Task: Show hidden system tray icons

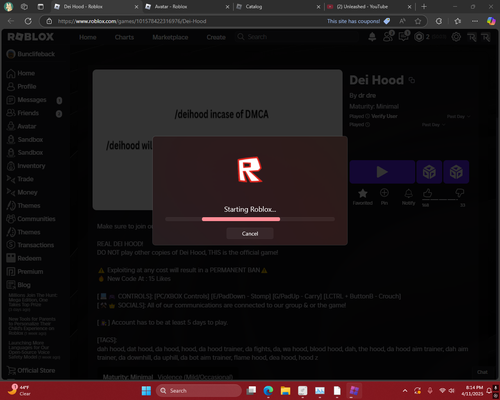Action: pos(405,391)
